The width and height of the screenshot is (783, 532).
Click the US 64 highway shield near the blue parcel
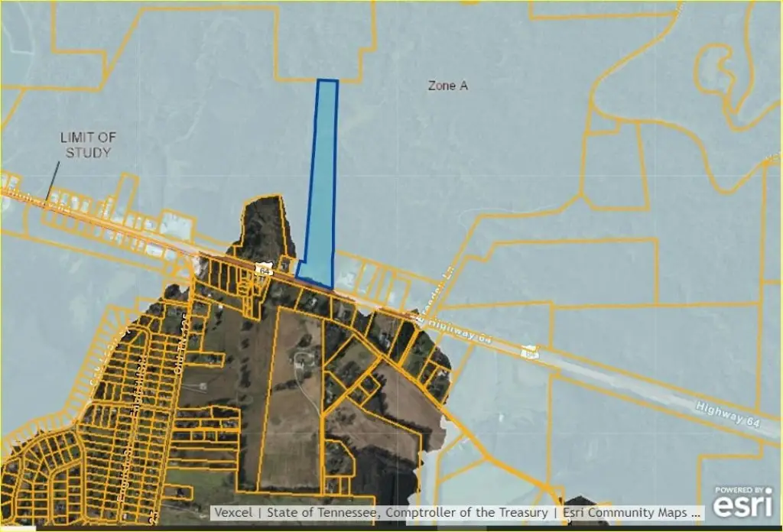[x=265, y=271]
